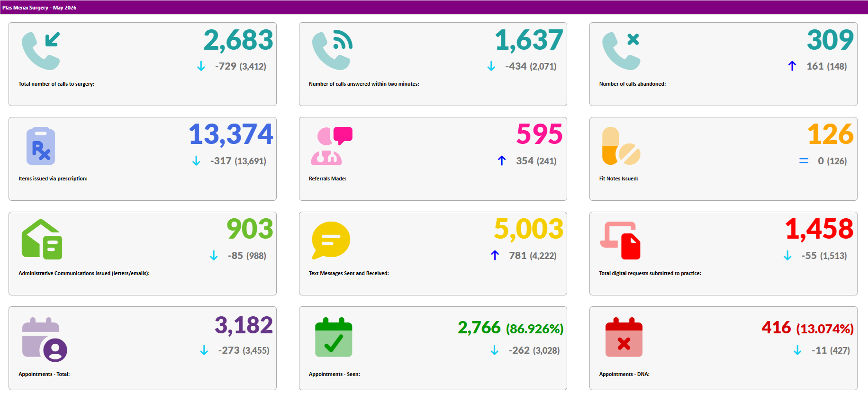868x393 pixels.
Task: Click the previous referrals figure (241)
Action: point(546,161)
